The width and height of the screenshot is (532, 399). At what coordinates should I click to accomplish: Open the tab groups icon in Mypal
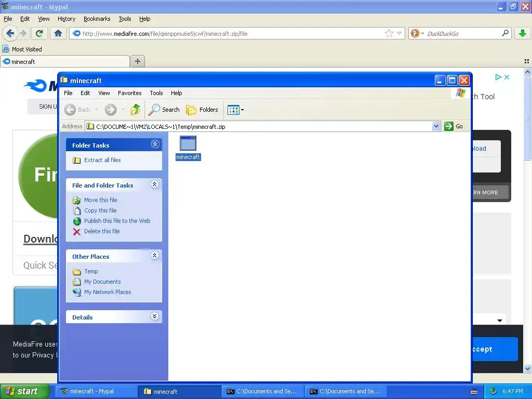coord(527,61)
